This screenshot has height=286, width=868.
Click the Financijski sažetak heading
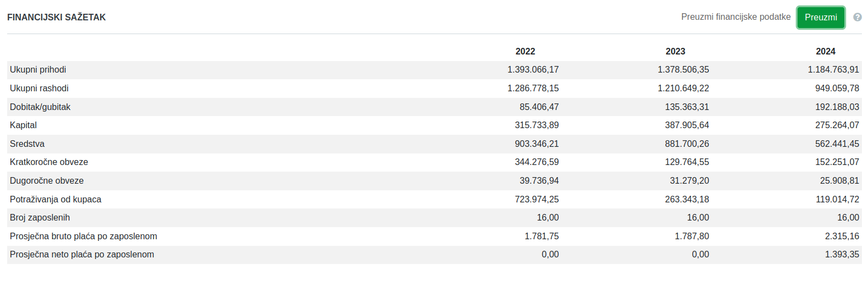coord(56,17)
